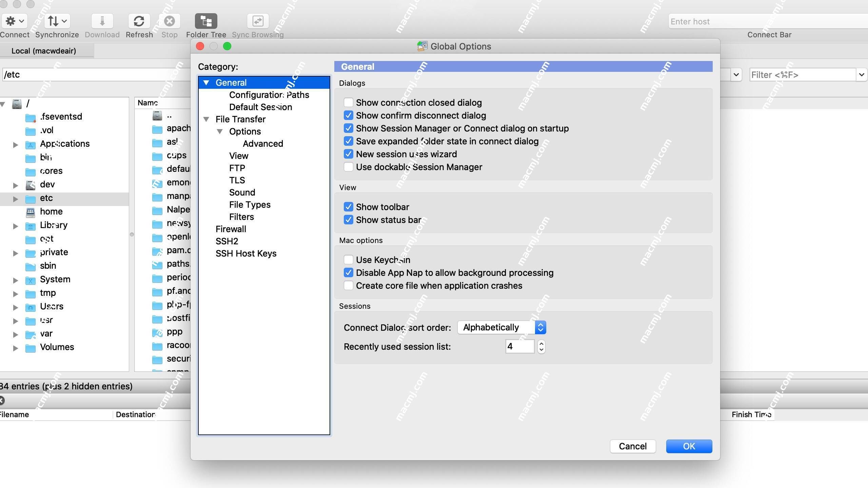Image resolution: width=868 pixels, height=488 pixels.
Task: Expand the private folder in tree
Action: point(15,253)
